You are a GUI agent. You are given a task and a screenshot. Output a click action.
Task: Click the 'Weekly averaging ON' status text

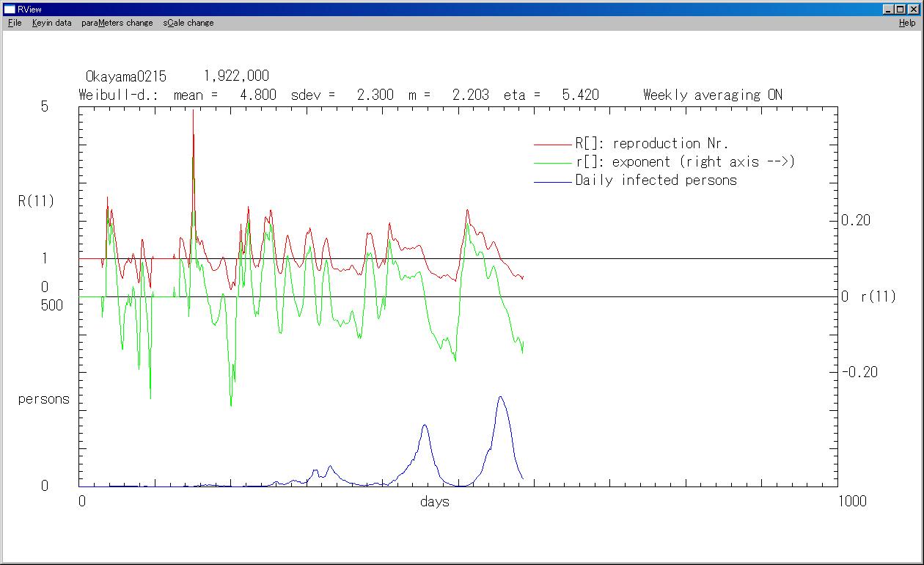point(712,95)
